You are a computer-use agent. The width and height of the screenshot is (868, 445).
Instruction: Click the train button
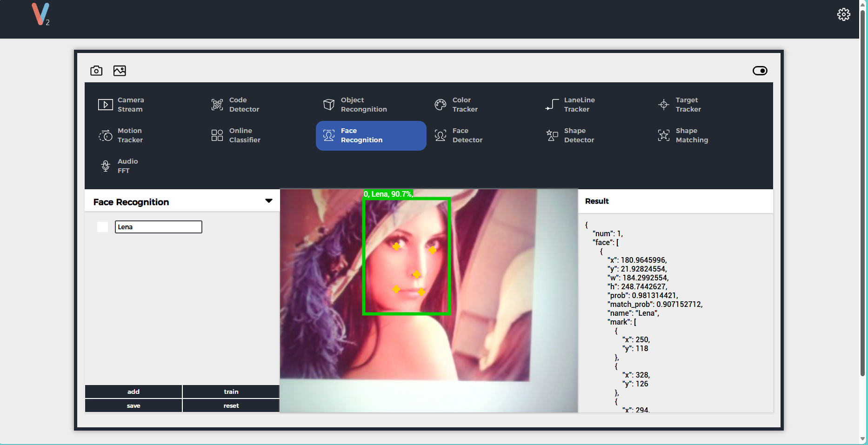(231, 392)
